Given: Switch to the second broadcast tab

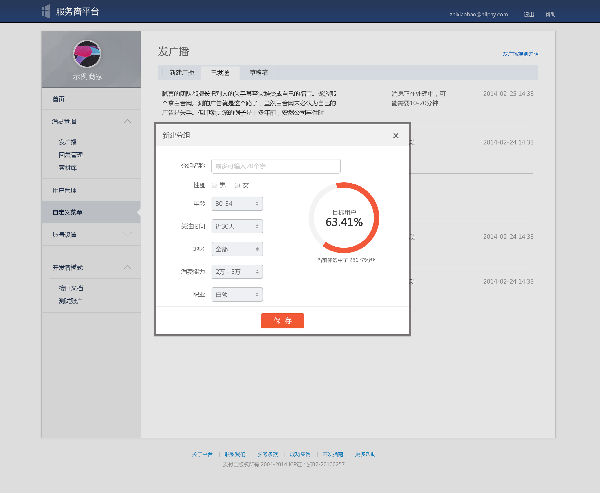Looking at the screenshot, I should point(219,73).
